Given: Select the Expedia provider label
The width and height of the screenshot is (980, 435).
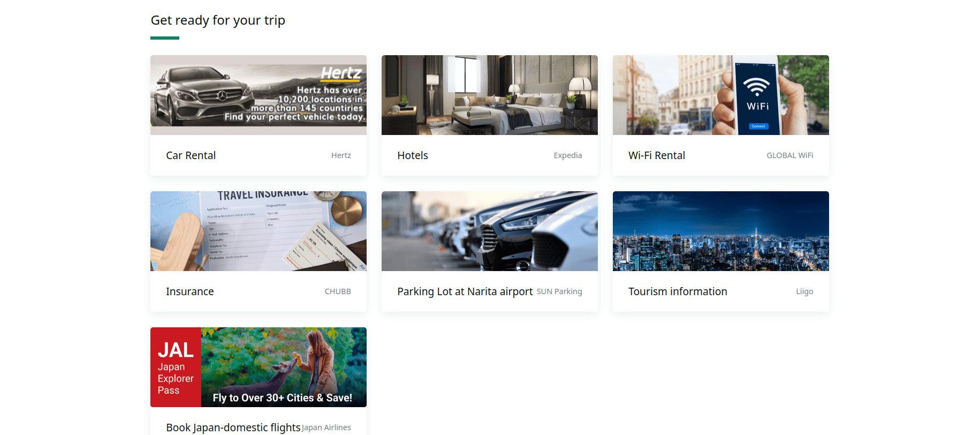Looking at the screenshot, I should click(568, 155).
